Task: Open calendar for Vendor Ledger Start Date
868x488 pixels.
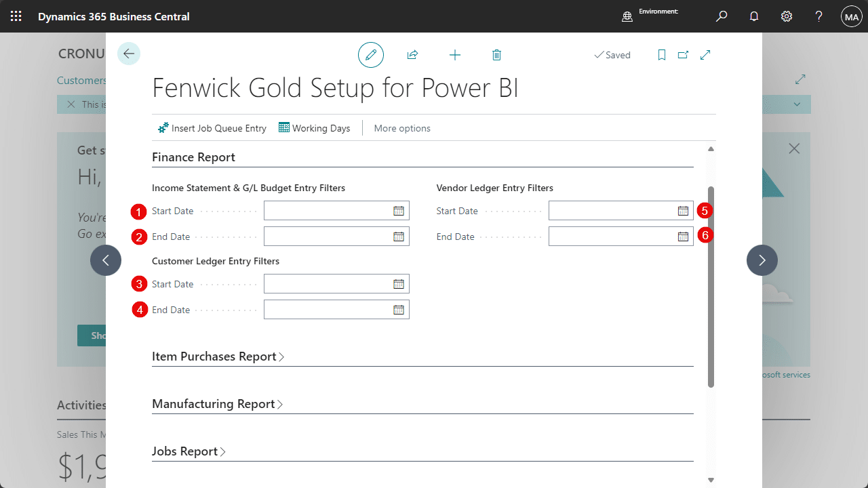Action: [x=683, y=211]
